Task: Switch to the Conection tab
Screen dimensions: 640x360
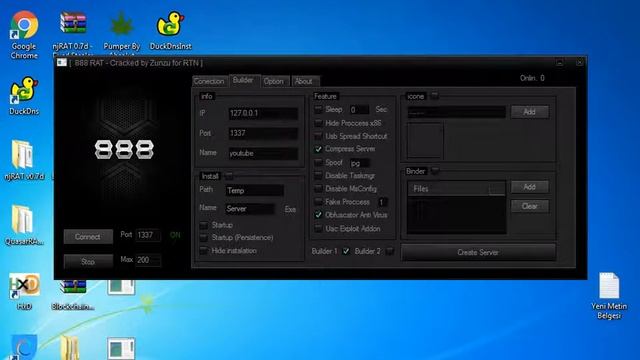Action: tap(209, 81)
